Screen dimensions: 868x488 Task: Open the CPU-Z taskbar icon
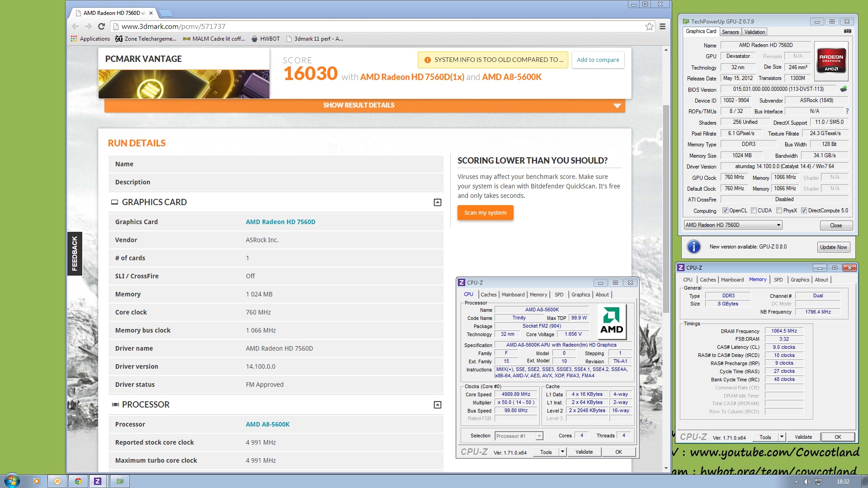click(98, 481)
